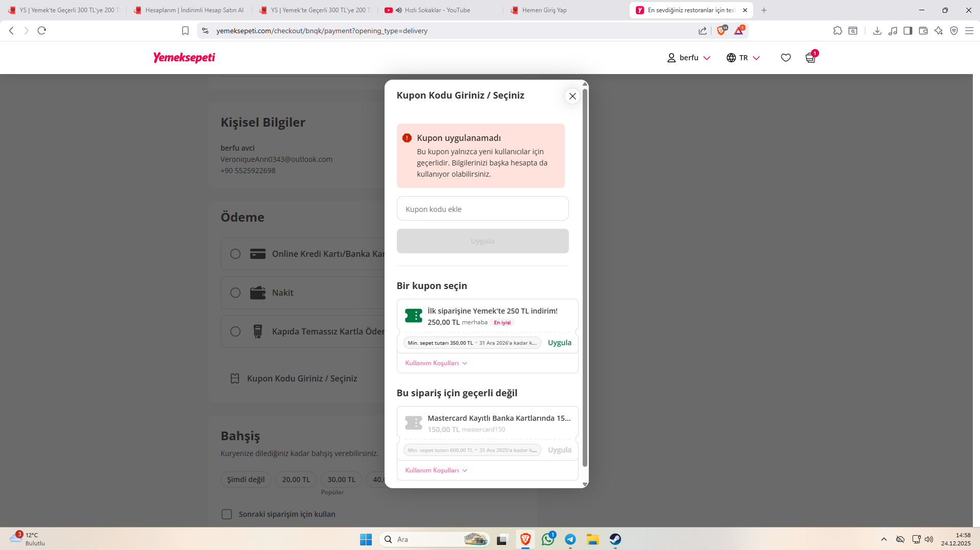The image size is (980, 550).
Task: View site information in address bar
Action: (205, 31)
